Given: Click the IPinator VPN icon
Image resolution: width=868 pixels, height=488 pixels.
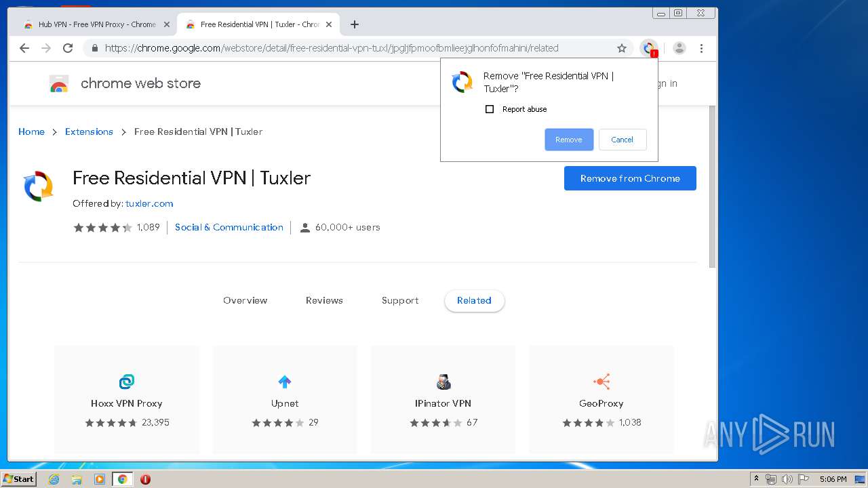Looking at the screenshot, I should tap(443, 382).
